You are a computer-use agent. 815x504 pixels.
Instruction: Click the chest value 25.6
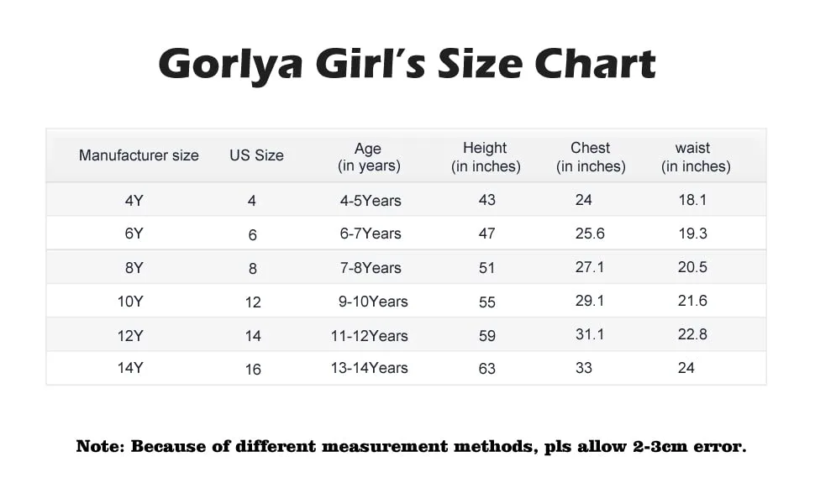[x=590, y=234]
